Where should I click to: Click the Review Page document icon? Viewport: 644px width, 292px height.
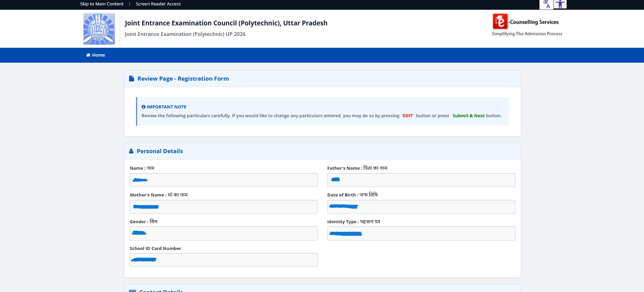pyautogui.click(x=132, y=79)
